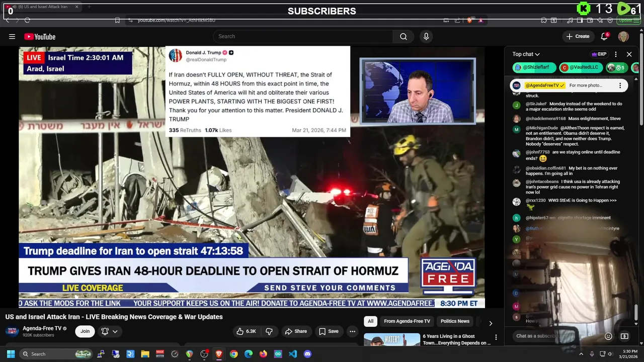Click the @Shizleflarf Super Chat chip
Image resolution: width=644 pixels, height=362 pixels.
[x=534, y=67]
